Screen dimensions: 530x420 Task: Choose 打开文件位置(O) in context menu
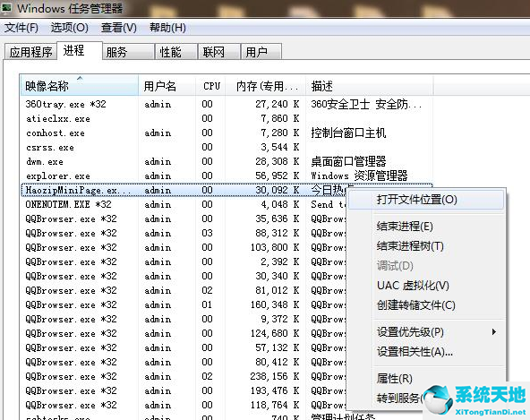[x=426, y=200]
